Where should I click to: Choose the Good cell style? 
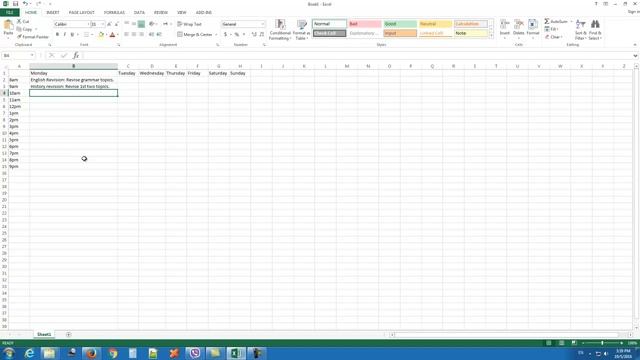tap(400, 24)
